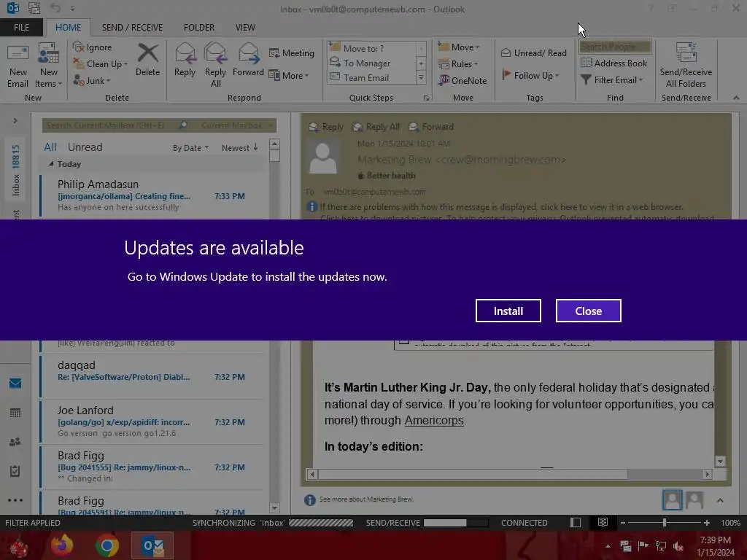Send message to OneNote
747x560 pixels.
click(462, 80)
